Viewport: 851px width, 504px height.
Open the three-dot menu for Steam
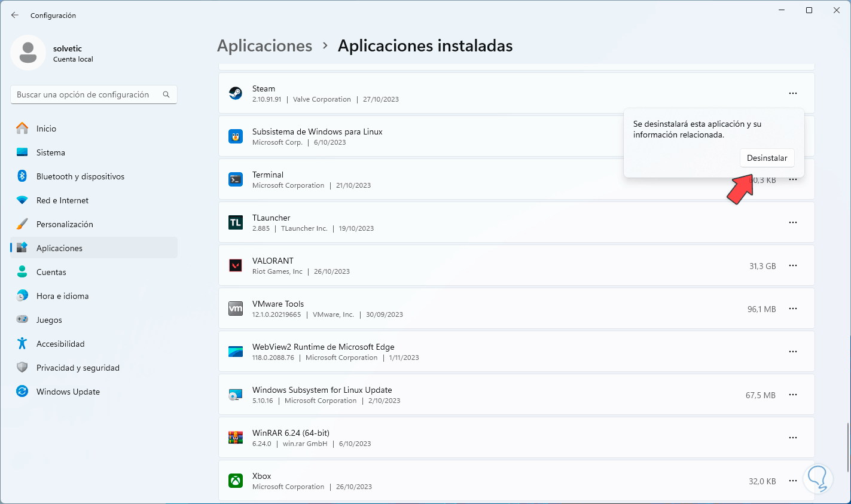click(793, 93)
